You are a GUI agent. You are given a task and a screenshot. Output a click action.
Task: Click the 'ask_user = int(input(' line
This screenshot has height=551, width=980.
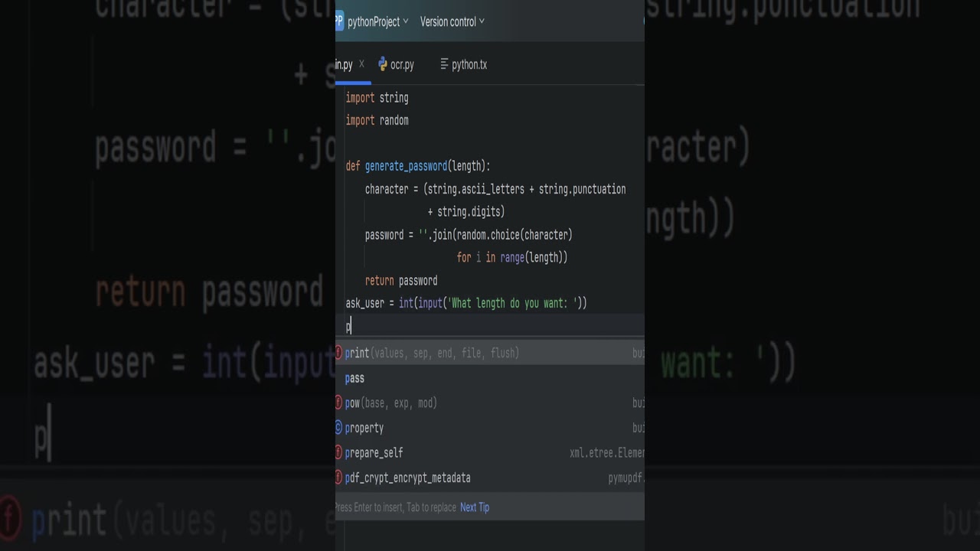pyautogui.click(x=466, y=303)
